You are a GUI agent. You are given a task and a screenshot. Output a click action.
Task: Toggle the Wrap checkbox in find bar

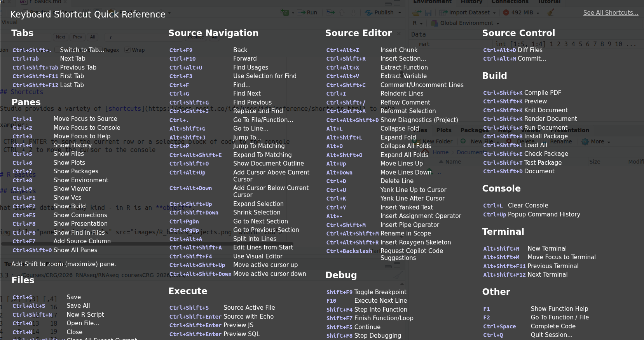[127, 50]
